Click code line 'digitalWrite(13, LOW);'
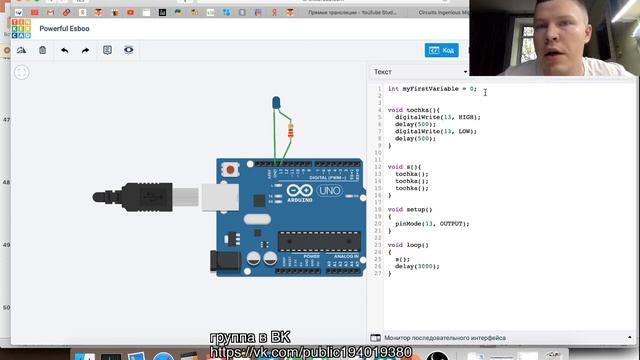The height and width of the screenshot is (360, 640). tap(436, 131)
